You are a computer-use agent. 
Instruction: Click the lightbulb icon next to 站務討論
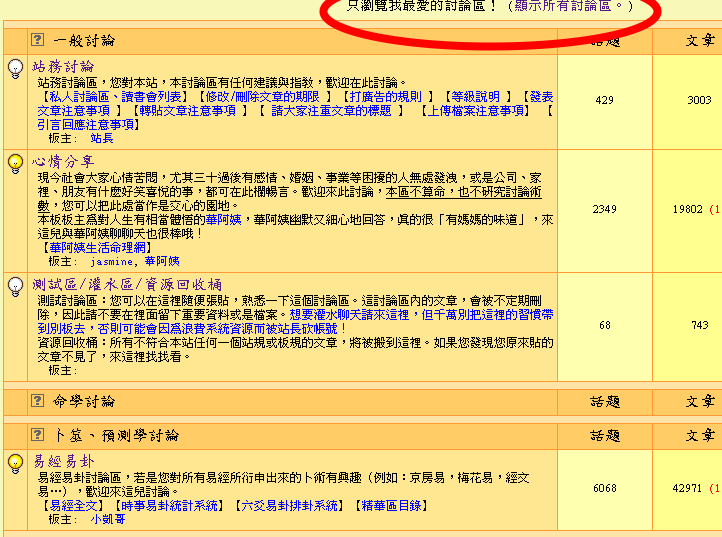coord(16,69)
